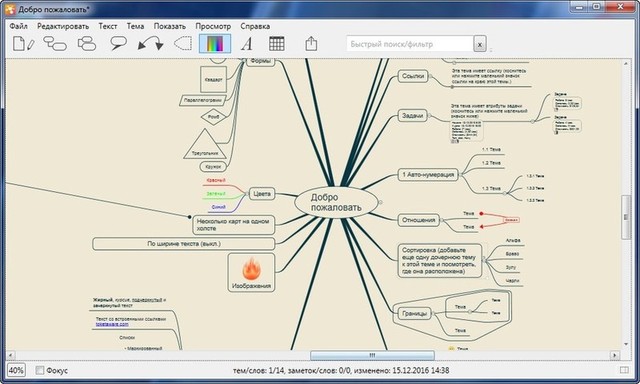Click the horizontal scrollbar right arrow
This screenshot has height=384, width=640.
tap(614, 355)
